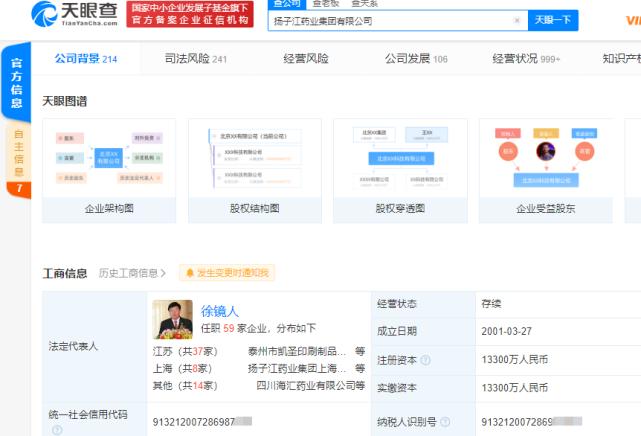Open 泰州市凯圣印刷制品 company link

[x=297, y=351]
